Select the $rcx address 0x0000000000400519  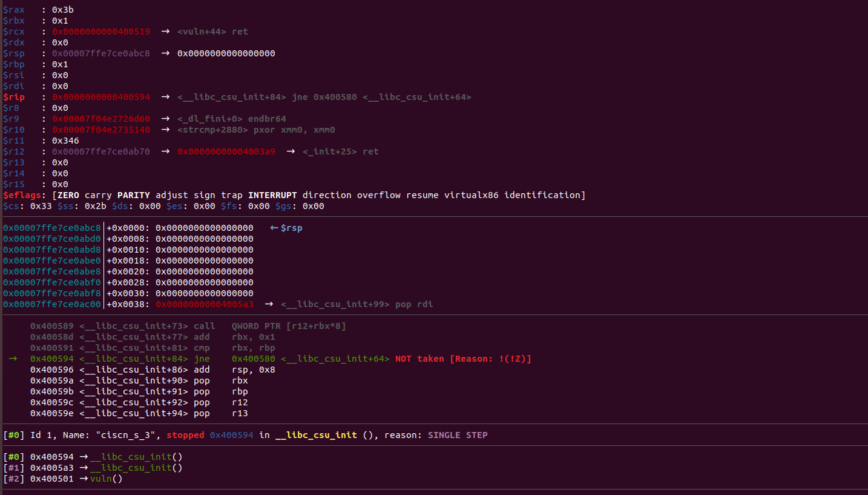(101, 32)
